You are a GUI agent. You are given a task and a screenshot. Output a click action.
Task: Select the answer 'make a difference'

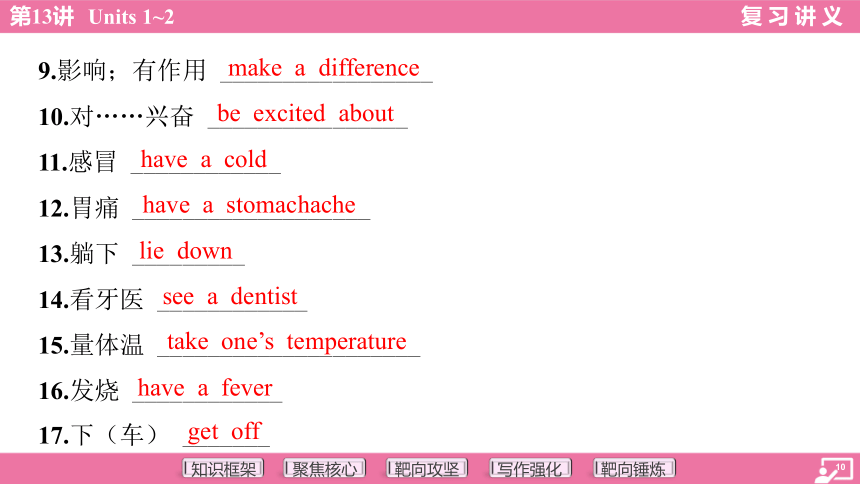point(324,69)
